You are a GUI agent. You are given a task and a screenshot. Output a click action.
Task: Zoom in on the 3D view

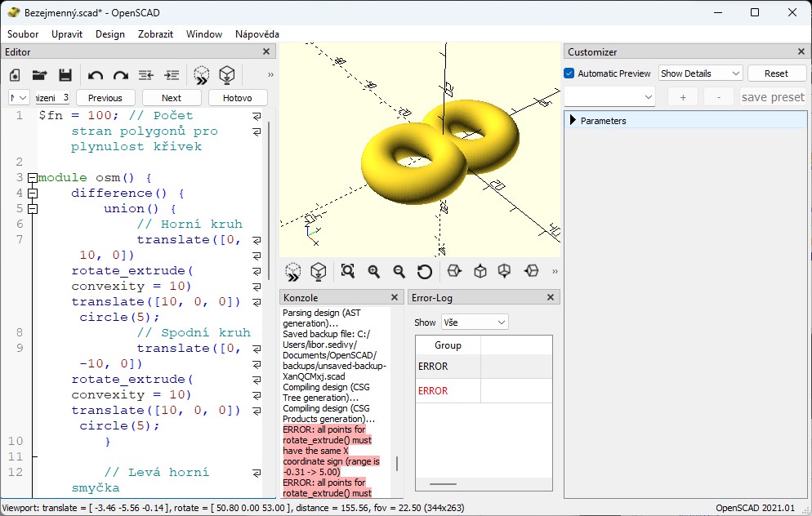point(373,271)
